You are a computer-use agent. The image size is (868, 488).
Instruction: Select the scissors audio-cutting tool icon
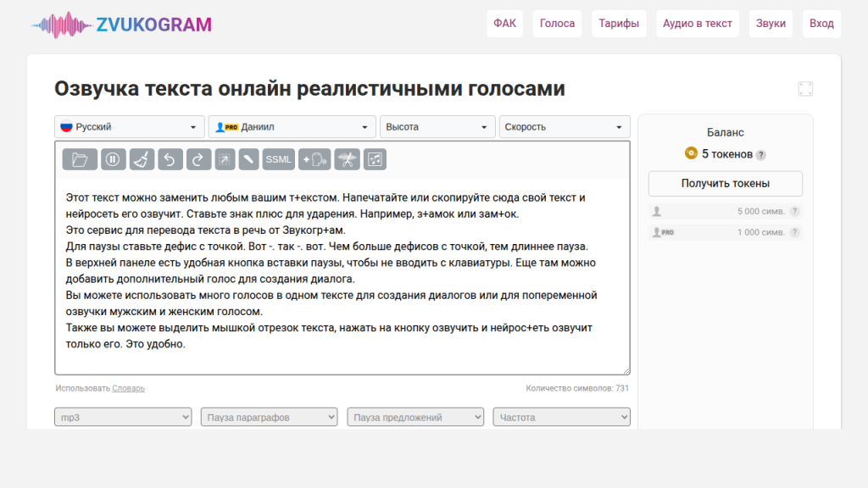[x=346, y=158]
